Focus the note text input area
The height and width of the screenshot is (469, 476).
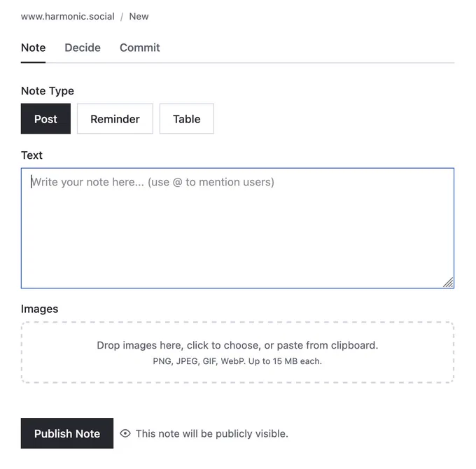point(238,227)
